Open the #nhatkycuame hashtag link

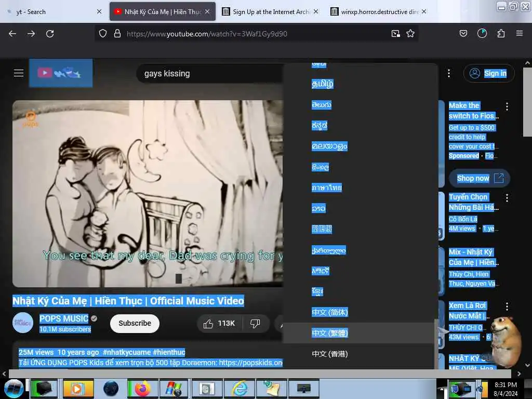pos(127,352)
